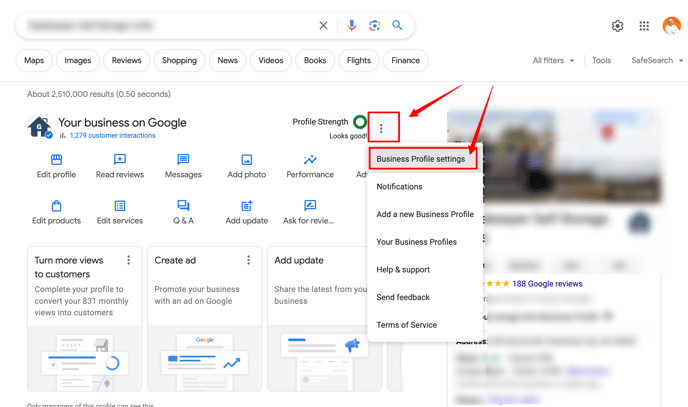Open the 188 Google reviews link
688x407 pixels.
pos(547,284)
